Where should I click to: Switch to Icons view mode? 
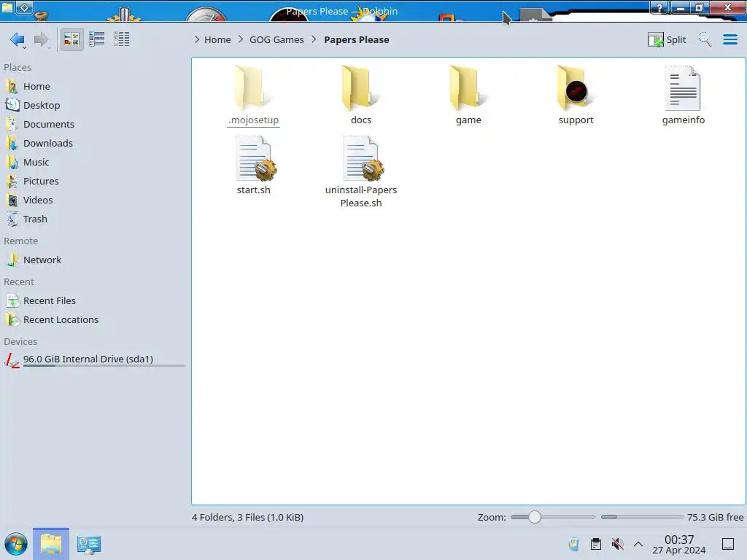(71, 39)
